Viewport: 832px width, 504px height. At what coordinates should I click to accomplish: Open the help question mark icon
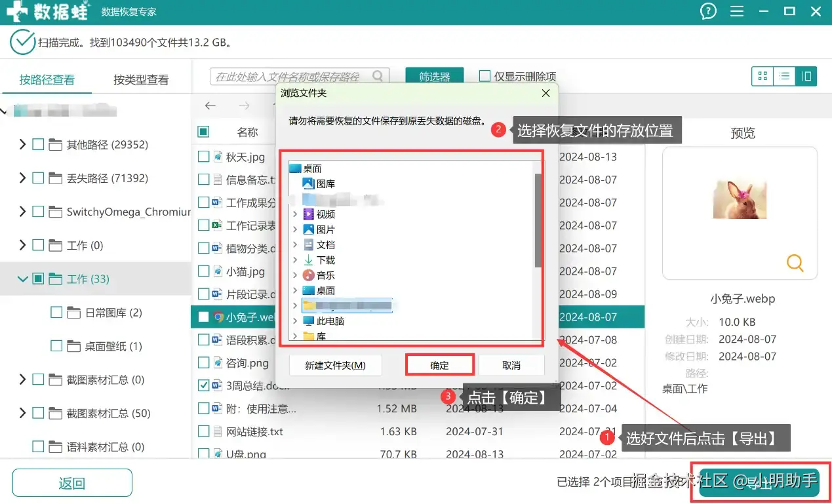[708, 11]
